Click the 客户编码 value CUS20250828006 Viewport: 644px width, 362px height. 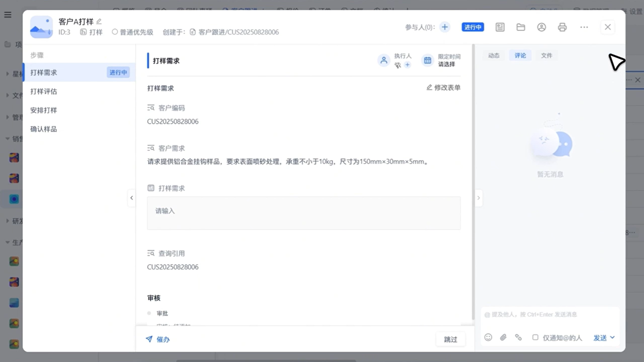(173, 121)
